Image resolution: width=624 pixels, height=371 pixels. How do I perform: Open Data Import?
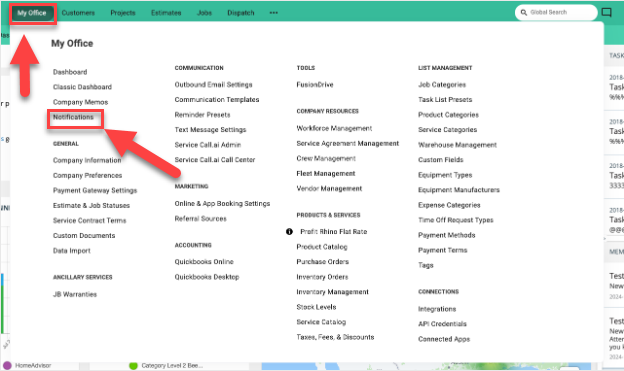click(x=72, y=251)
